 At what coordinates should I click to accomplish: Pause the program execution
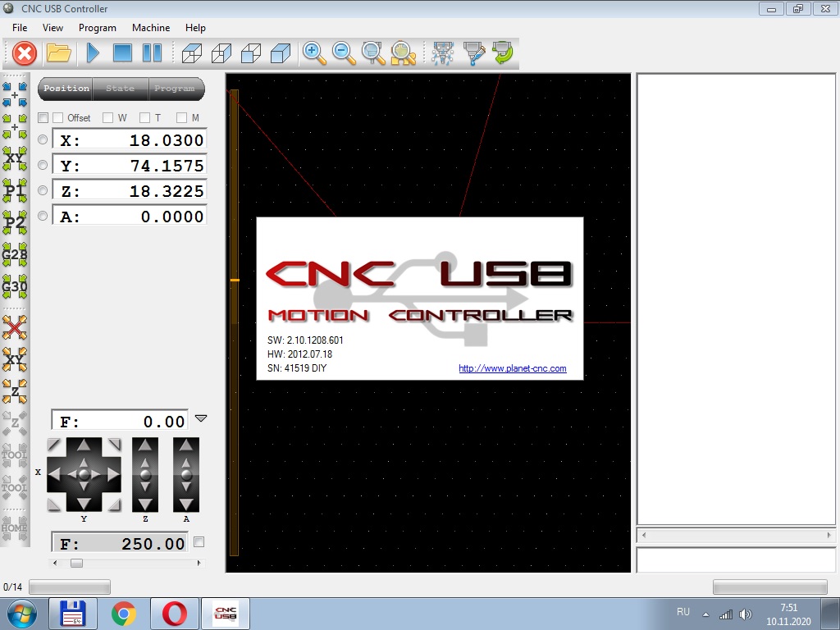(152, 53)
